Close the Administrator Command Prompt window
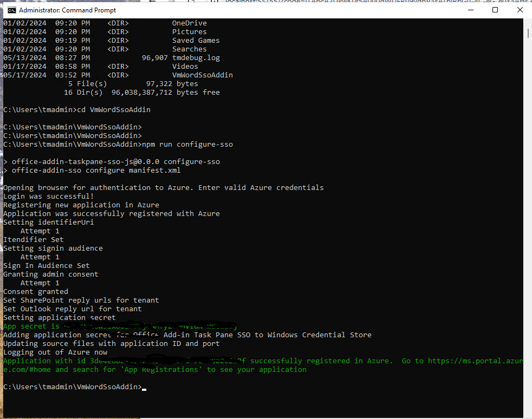Viewport: 532px width, 419px height. pyautogui.click(x=520, y=10)
